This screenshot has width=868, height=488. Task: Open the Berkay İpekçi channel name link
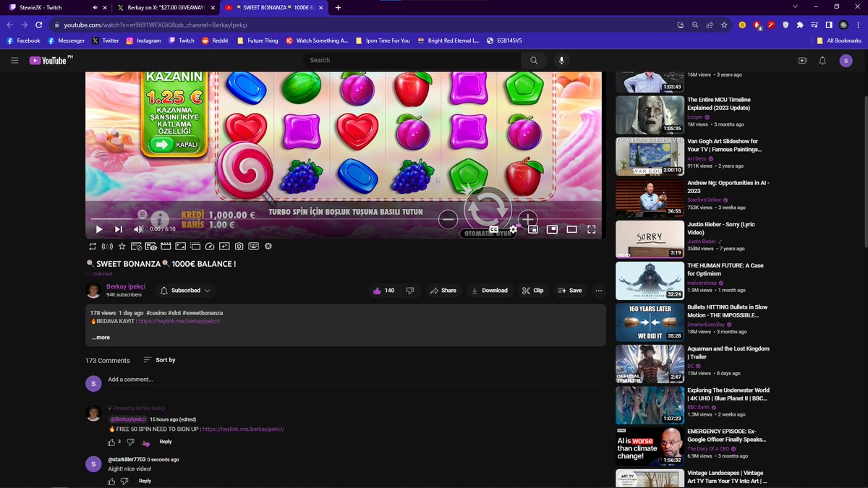126,287
